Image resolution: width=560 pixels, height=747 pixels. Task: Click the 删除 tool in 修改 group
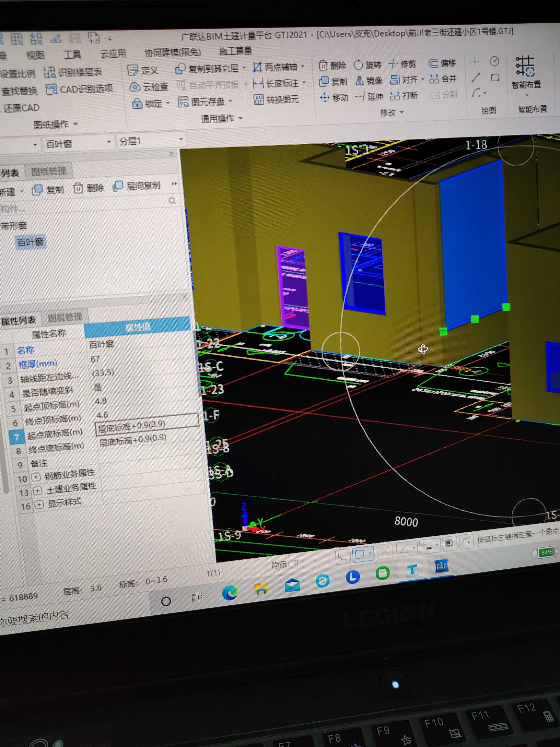[x=332, y=65]
